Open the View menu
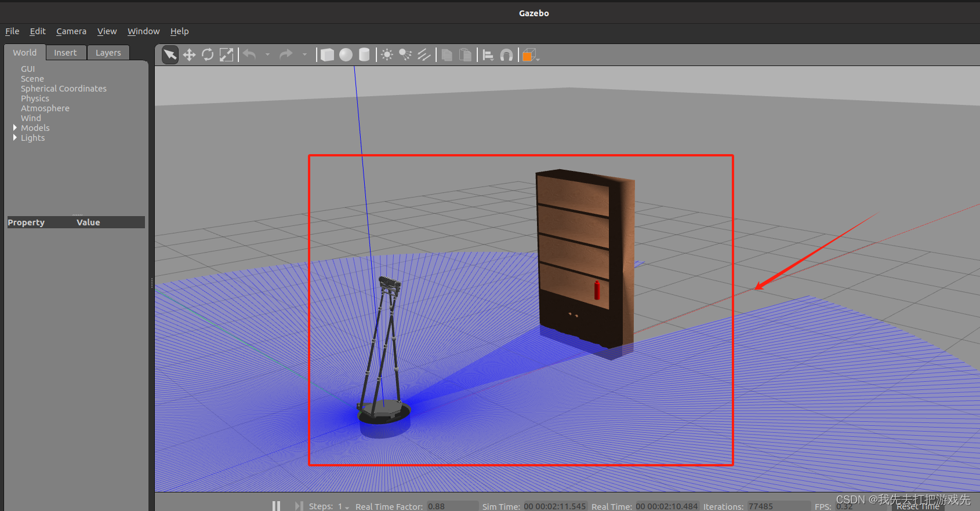 107,31
